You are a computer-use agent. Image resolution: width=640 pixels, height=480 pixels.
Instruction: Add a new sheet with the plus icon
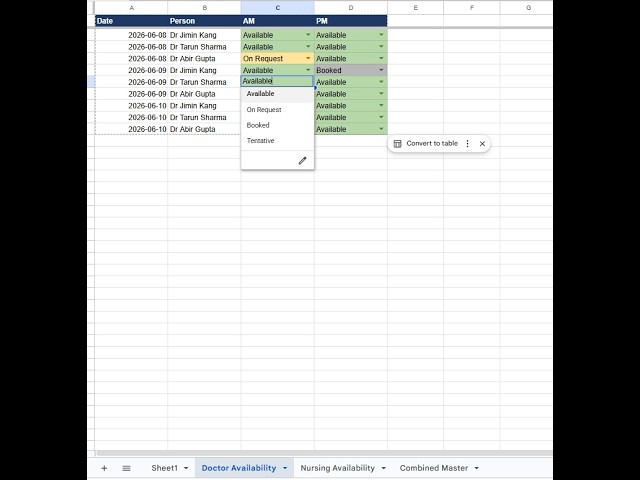click(x=104, y=468)
